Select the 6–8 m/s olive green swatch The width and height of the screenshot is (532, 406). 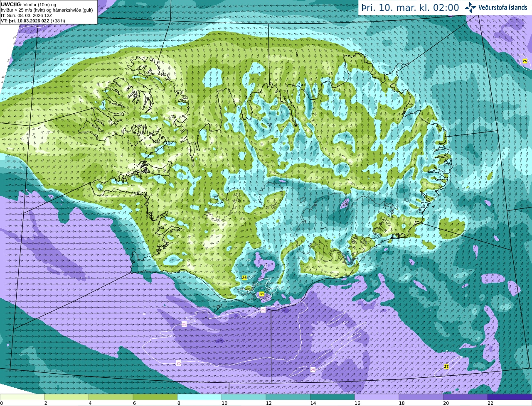(x=155, y=397)
